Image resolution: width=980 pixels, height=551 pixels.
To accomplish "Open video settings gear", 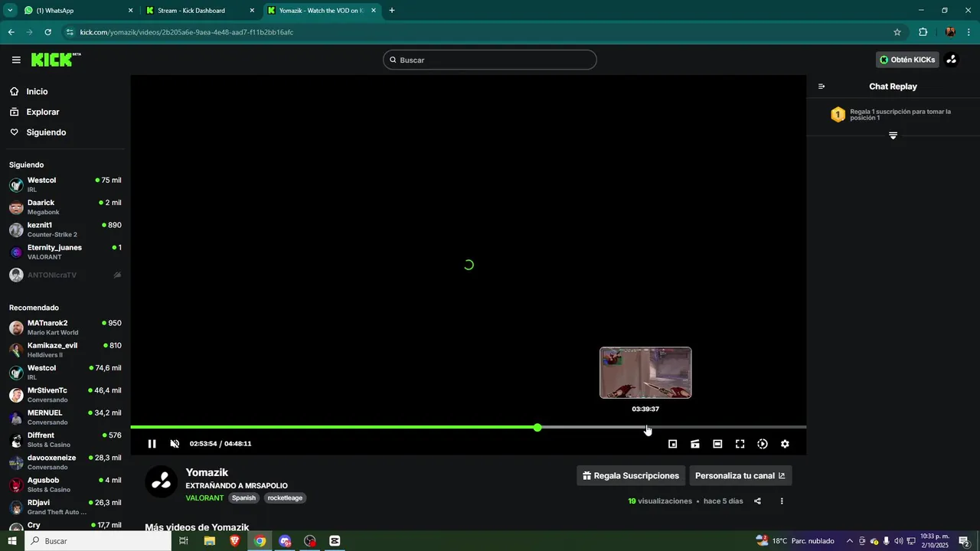I will (x=785, y=444).
